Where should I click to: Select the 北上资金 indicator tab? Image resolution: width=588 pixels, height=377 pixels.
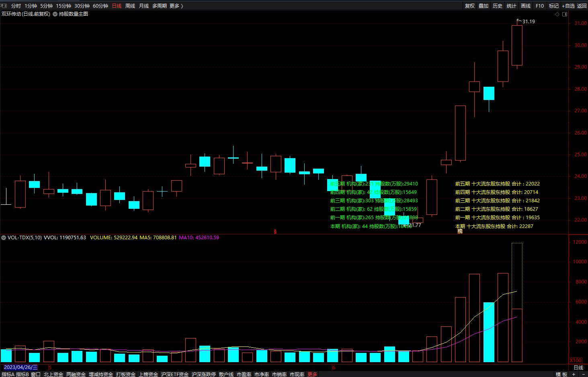click(53, 374)
